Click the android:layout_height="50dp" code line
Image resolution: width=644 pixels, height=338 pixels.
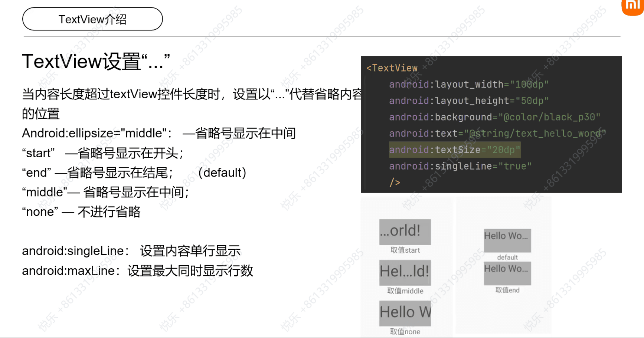pyautogui.click(x=468, y=101)
